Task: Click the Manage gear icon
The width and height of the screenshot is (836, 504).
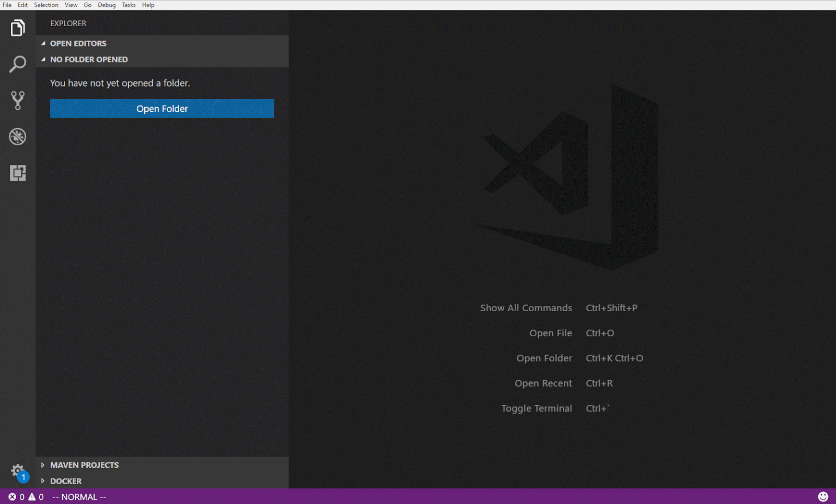Action: pyautogui.click(x=17, y=471)
